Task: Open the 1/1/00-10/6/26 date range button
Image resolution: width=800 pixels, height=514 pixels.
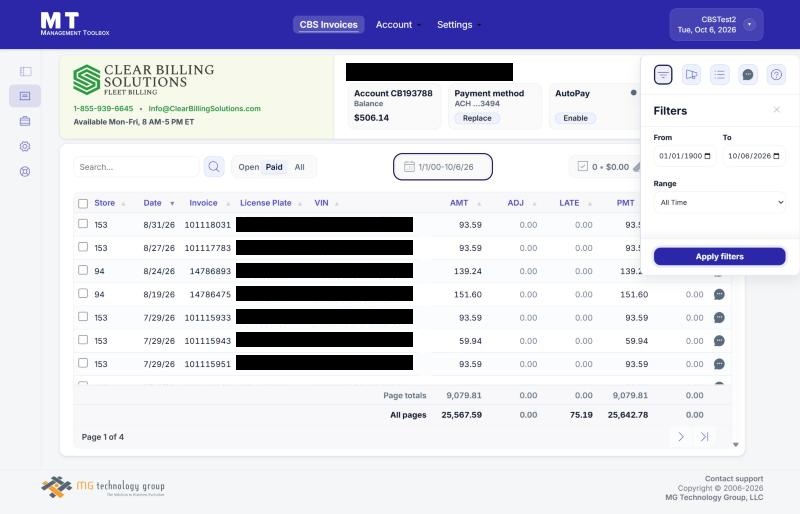Action: pyautogui.click(x=443, y=167)
